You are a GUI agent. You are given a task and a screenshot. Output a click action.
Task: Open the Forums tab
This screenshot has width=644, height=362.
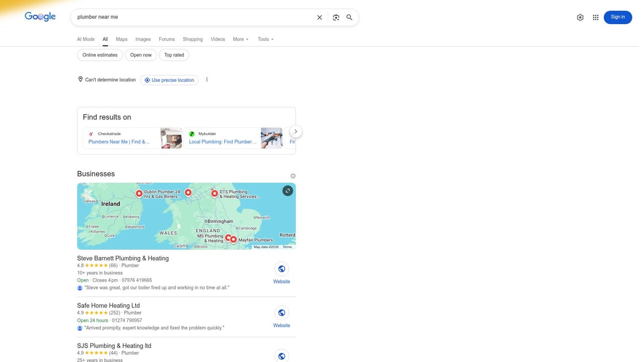pos(167,40)
